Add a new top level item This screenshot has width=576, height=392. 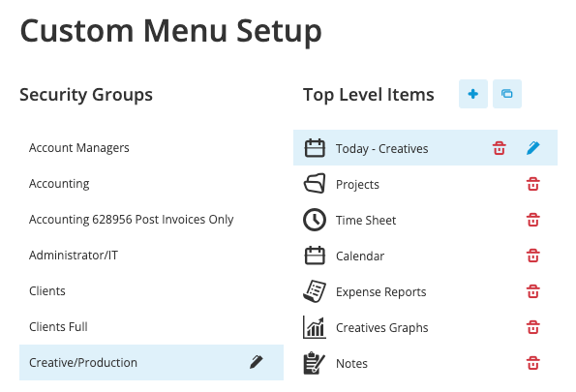pos(473,94)
